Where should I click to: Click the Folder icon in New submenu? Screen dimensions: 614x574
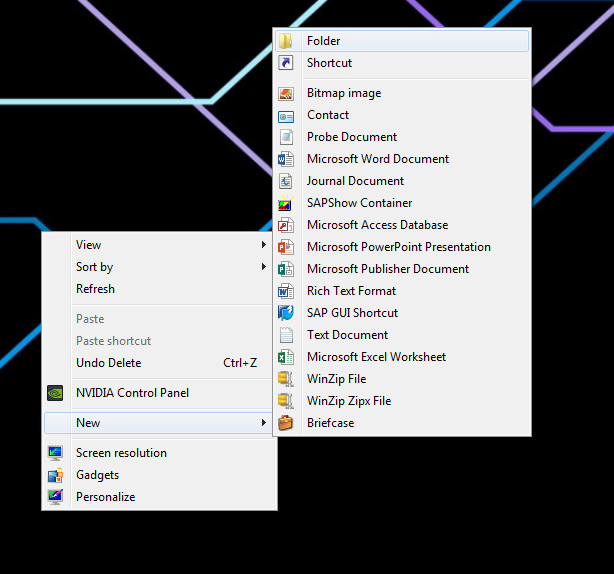click(285, 41)
